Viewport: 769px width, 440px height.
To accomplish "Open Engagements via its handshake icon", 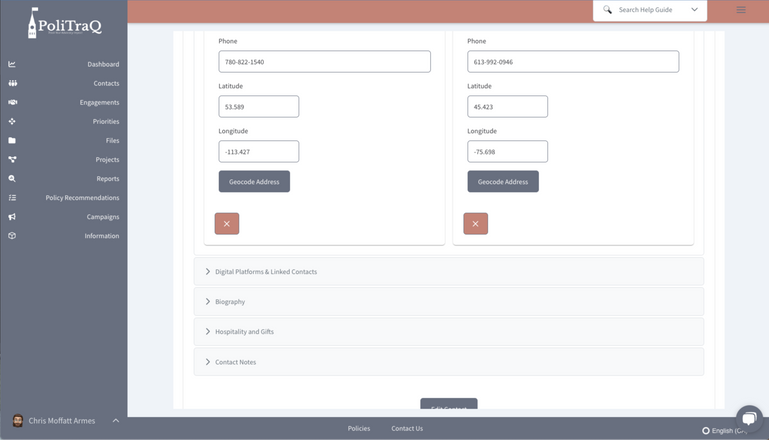I will click(12, 102).
